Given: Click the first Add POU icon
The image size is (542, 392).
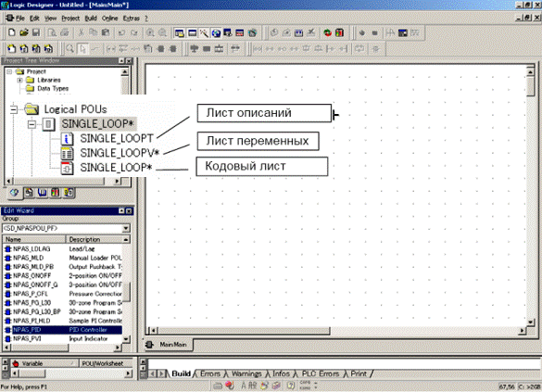Looking at the screenshot, I should click(x=11, y=49).
